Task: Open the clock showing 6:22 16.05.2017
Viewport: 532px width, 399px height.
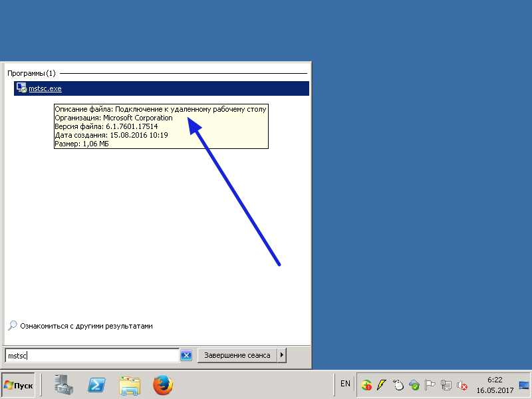Action: tap(495, 385)
